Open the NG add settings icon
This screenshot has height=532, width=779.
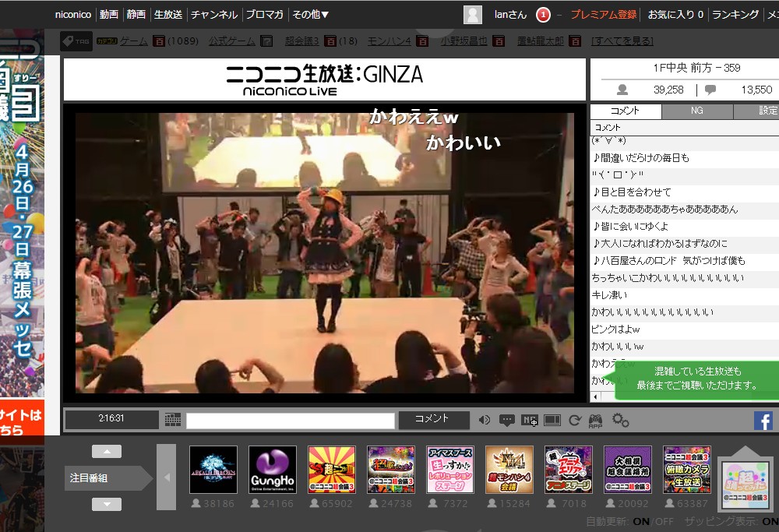tap(530, 421)
